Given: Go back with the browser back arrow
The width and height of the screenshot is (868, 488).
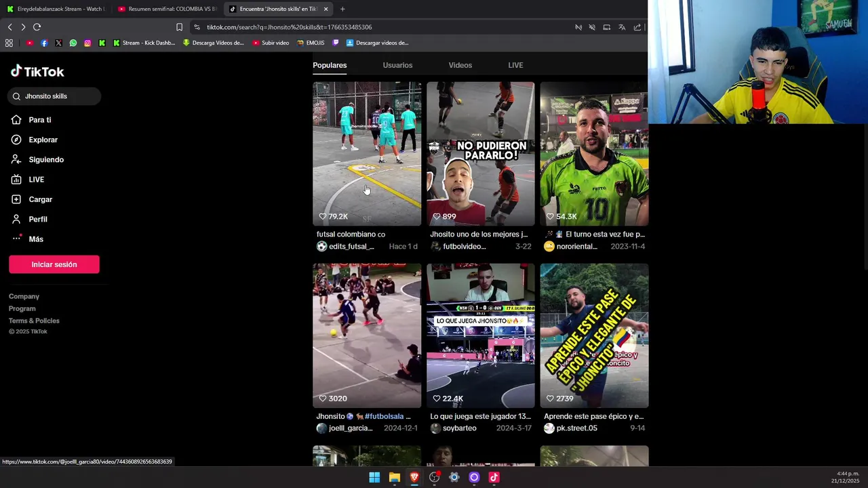Looking at the screenshot, I should [9, 27].
